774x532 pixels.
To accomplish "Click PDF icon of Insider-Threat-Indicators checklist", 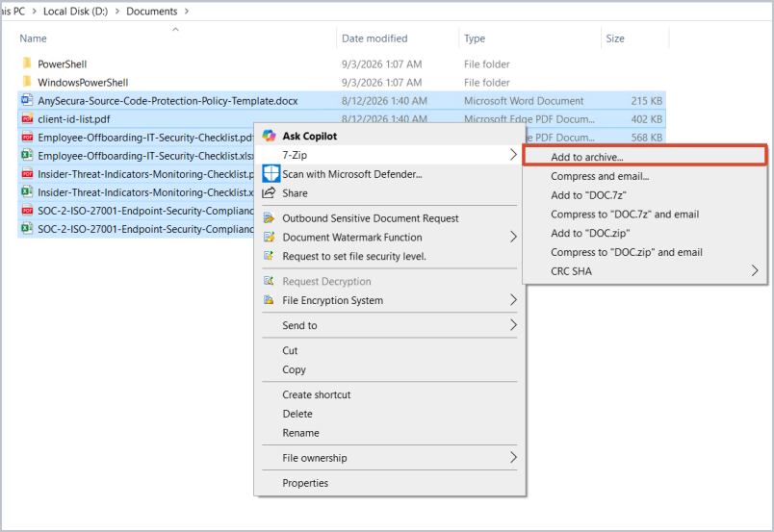I will 27,174.
